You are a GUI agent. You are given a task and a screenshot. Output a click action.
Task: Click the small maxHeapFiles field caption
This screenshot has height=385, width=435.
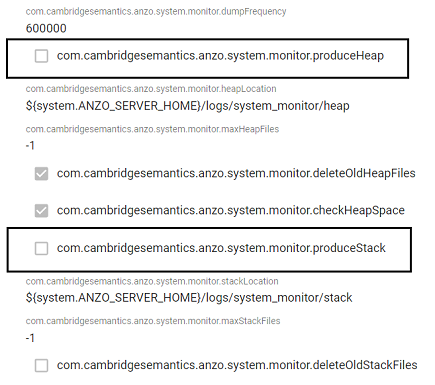[152, 129]
